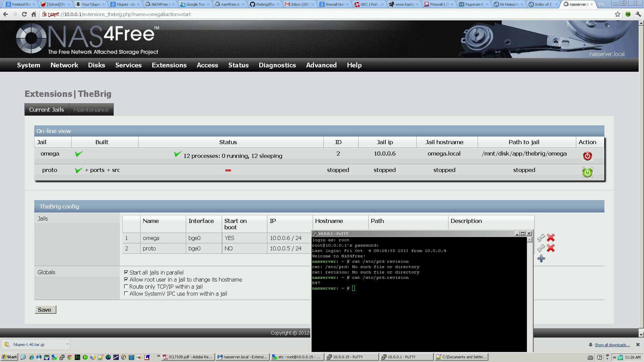Click the browser address bar URL
The height and width of the screenshot is (362, 644).
119,14
